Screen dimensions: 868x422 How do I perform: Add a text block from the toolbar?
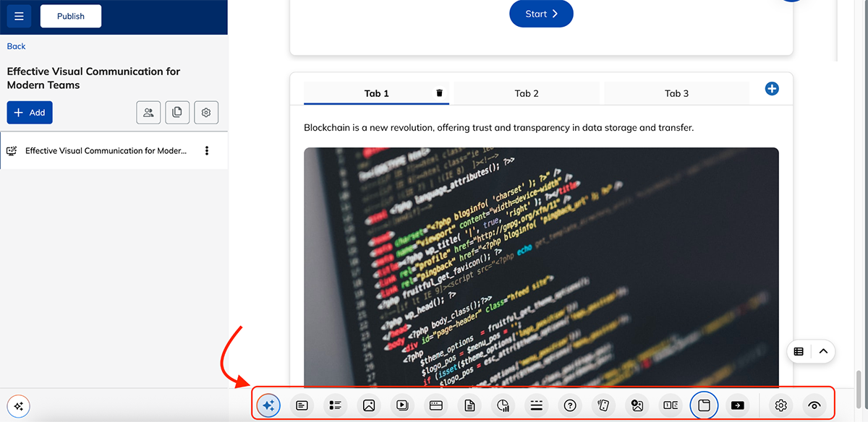click(x=302, y=405)
